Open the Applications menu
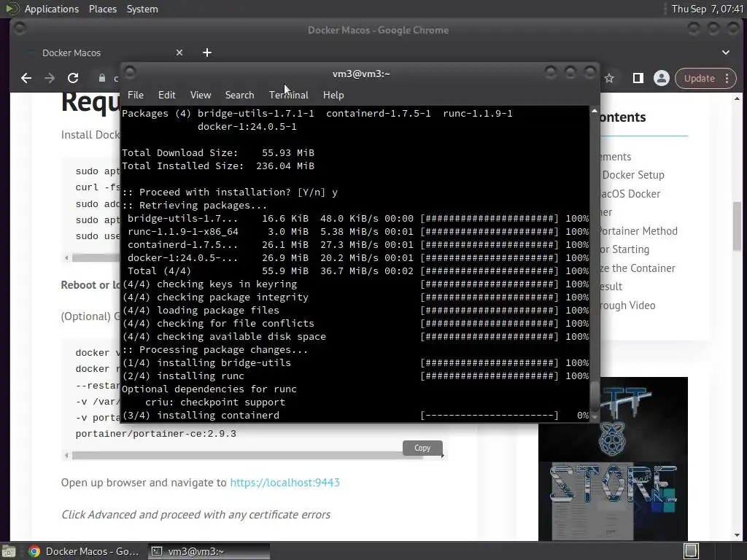 pyautogui.click(x=52, y=9)
